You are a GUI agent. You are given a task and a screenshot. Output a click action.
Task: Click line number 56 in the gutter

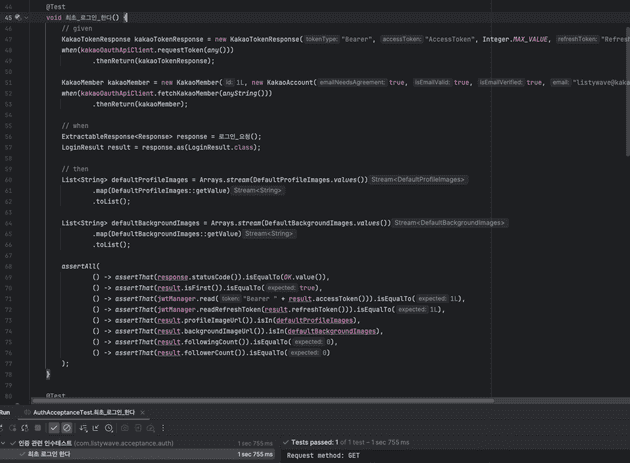tap(8, 137)
